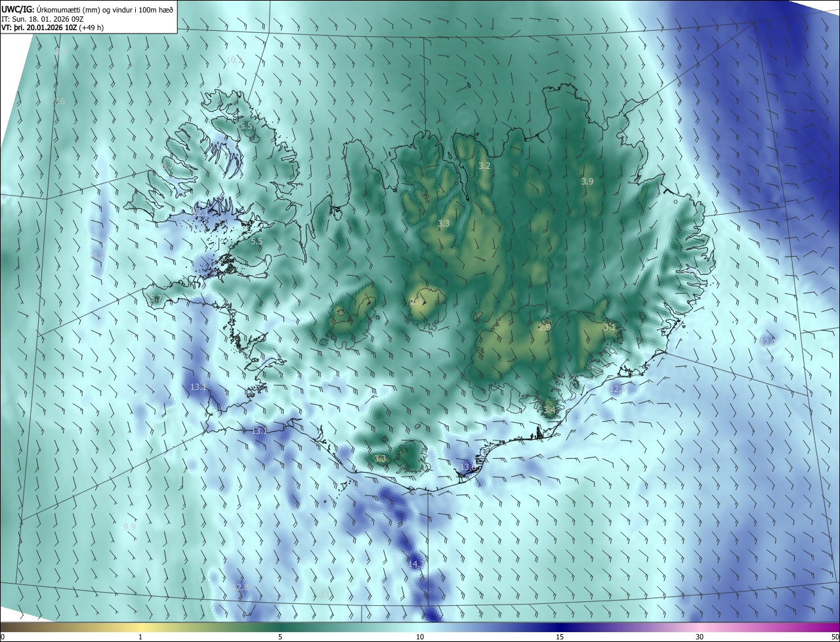Image resolution: width=840 pixels, height=642 pixels.
Task: Click the 3.2 value label on the map
Action: [484, 166]
